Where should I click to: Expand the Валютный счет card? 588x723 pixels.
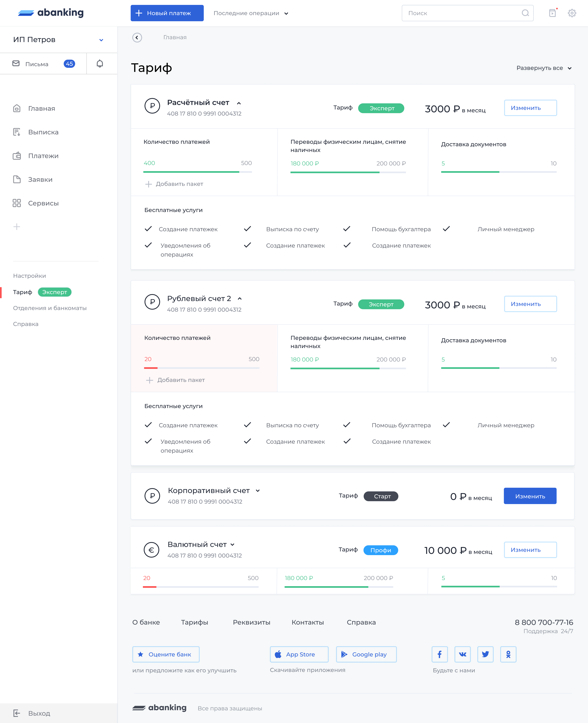232,544
